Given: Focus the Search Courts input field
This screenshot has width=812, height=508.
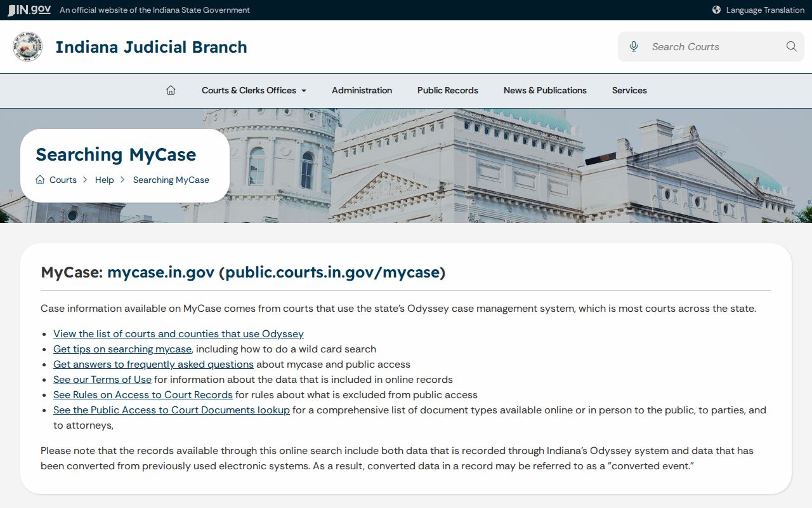Looking at the screenshot, I should point(711,46).
